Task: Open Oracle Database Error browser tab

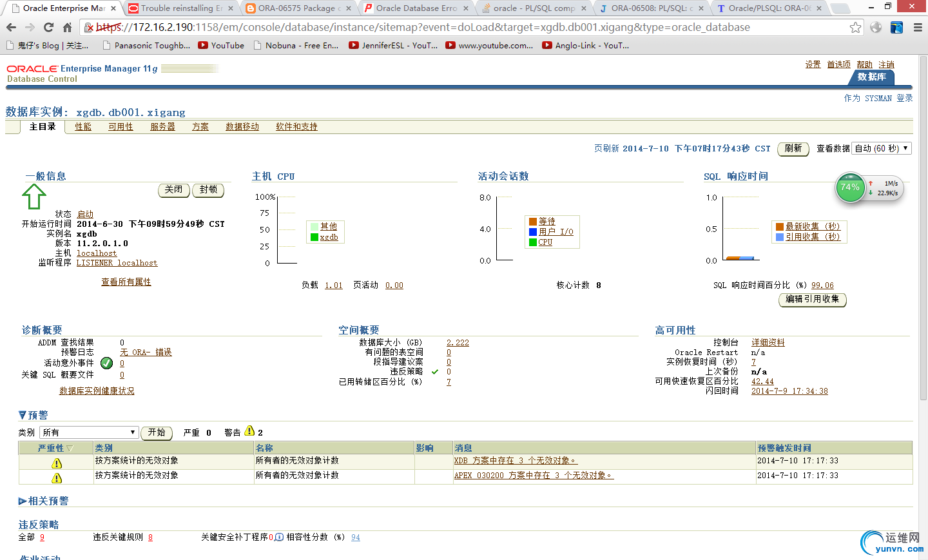Action: point(416,8)
